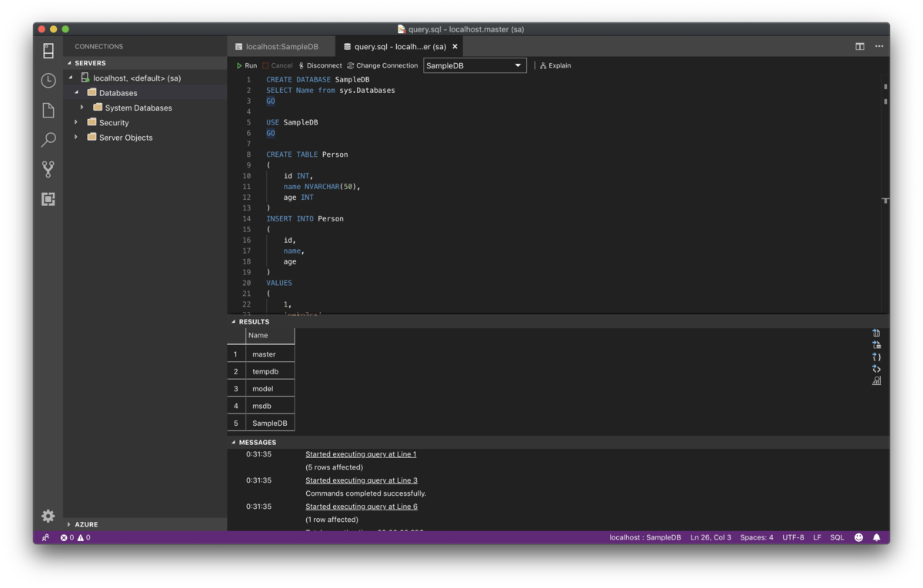Place cursor on CREATE TABLE Person line
Image resolution: width=923 pixels, height=588 pixels.
pyautogui.click(x=307, y=154)
